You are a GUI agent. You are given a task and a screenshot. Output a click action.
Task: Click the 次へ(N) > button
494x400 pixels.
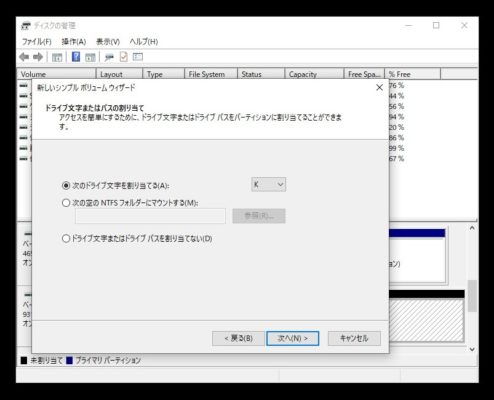click(x=293, y=338)
